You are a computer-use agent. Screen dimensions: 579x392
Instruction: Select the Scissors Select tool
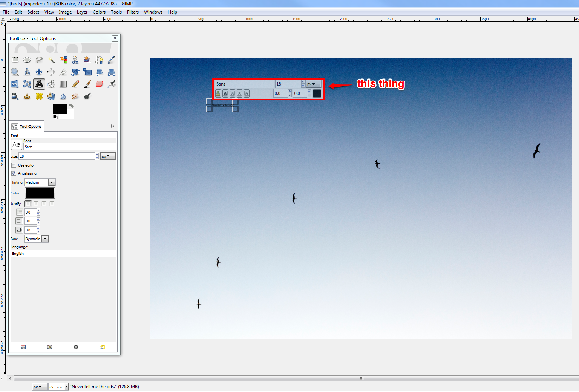pos(75,60)
